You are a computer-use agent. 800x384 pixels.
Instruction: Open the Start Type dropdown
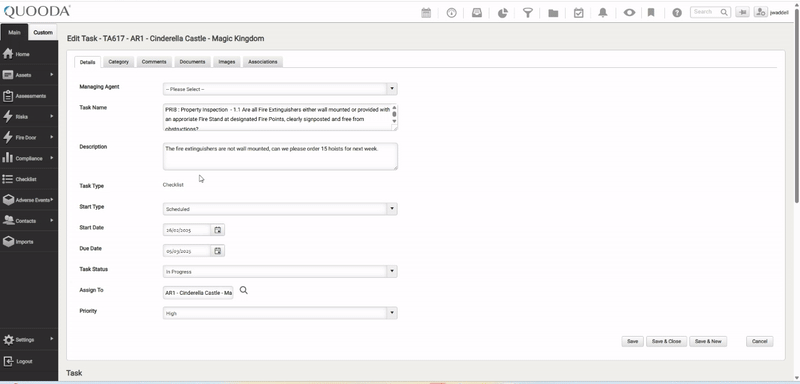(x=280, y=209)
